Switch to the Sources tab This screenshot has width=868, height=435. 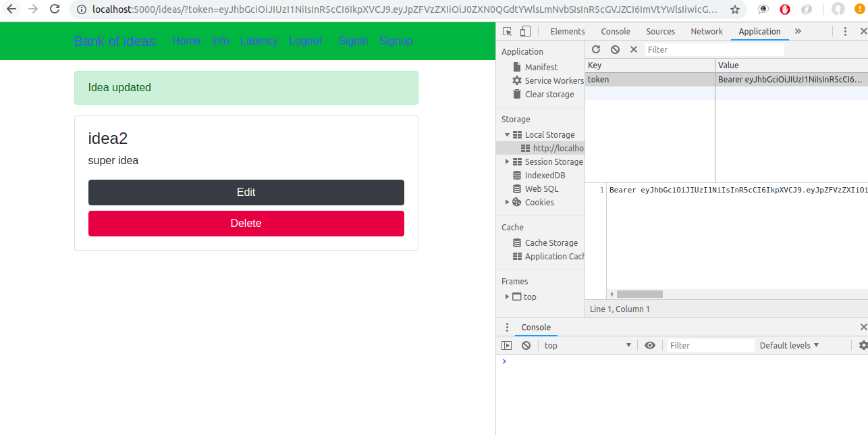pos(660,31)
